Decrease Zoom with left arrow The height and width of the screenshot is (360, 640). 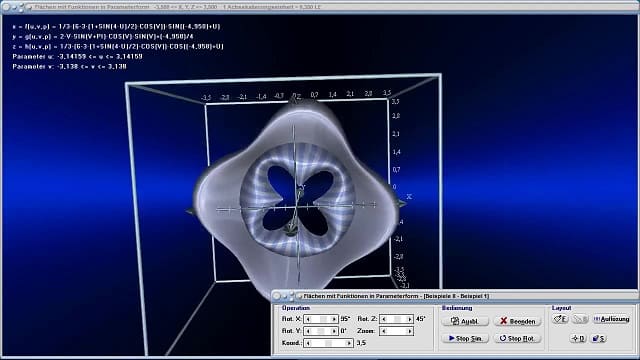pos(383,331)
